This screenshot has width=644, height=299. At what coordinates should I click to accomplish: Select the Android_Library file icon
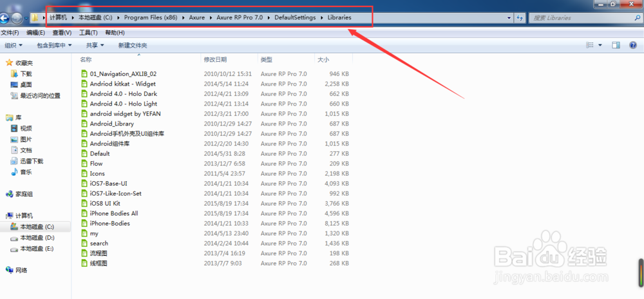click(x=85, y=124)
